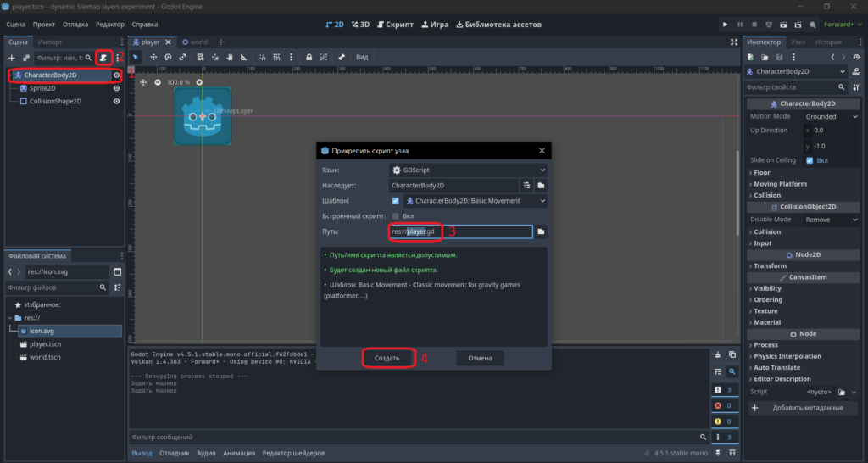This screenshot has height=463, width=868.
Task: Click the Отмена button in script dialog
Action: pos(480,359)
